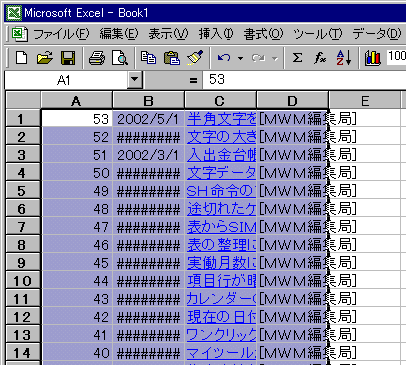
Task: Select row 1 header
Action: point(23,119)
